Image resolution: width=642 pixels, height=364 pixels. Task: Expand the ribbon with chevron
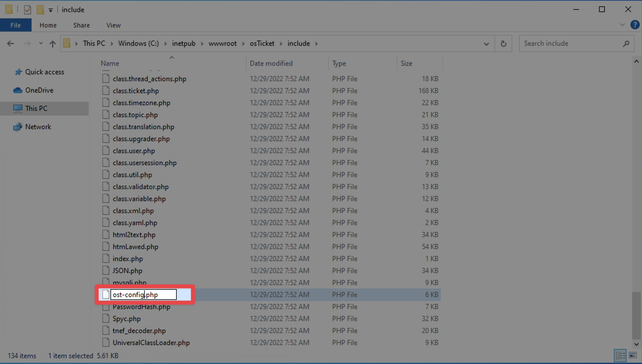point(622,25)
